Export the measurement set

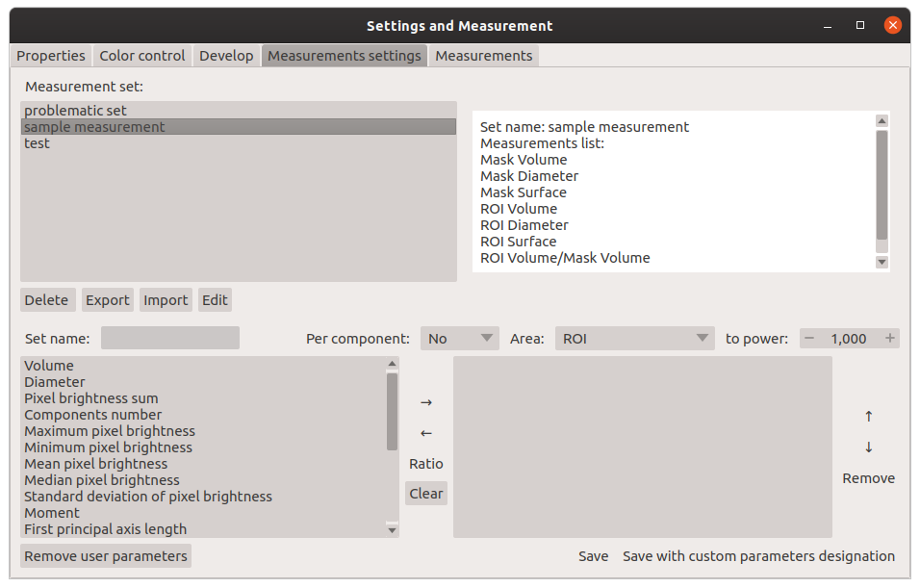pos(108,300)
